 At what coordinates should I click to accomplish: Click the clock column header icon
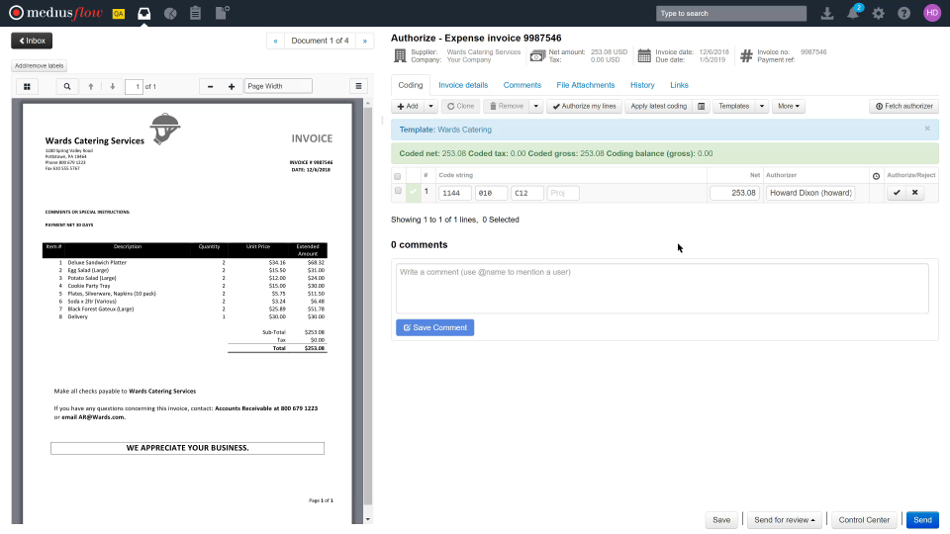click(x=876, y=176)
